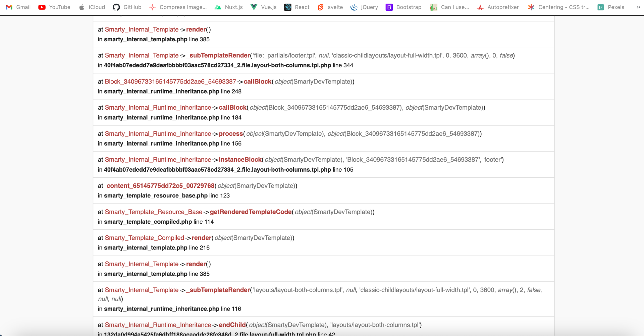The image size is (644, 336).
Task: Open the GitHub octocat bookmark icon
Action: tap(116, 7)
